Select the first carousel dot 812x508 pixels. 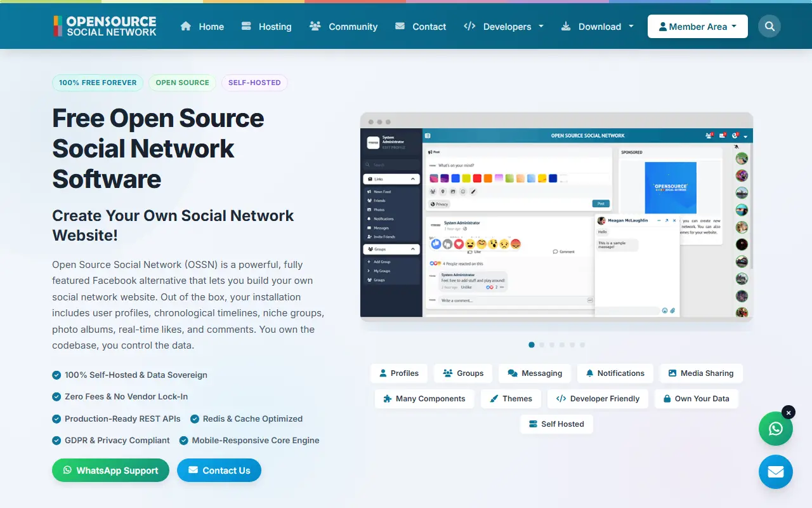[532, 345]
